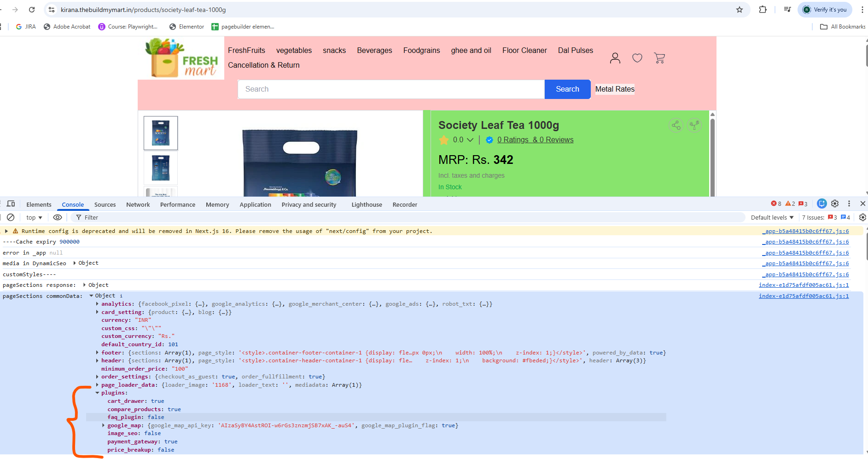Open console settings gear beside Issues count
This screenshot has height=459, width=868.
click(x=862, y=217)
